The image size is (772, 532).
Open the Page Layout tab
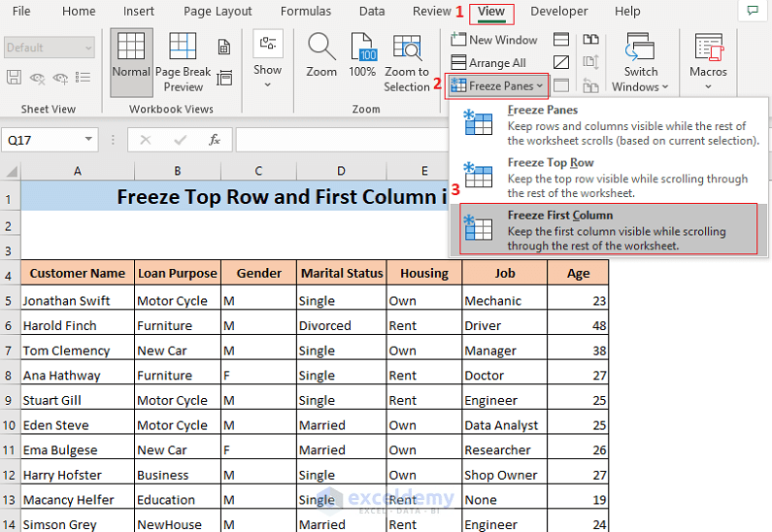(218, 11)
